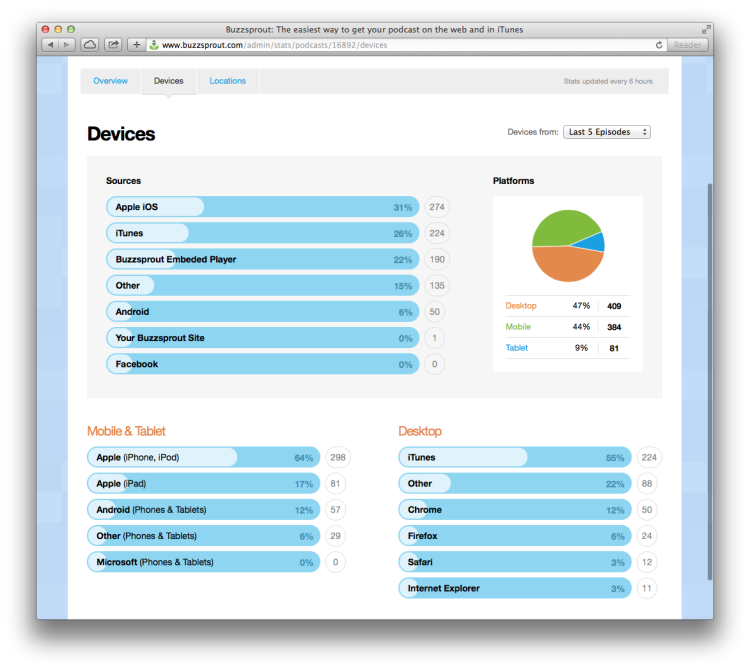Click the Internet Explorer bar
This screenshot has height=670, width=750.
tap(515, 588)
